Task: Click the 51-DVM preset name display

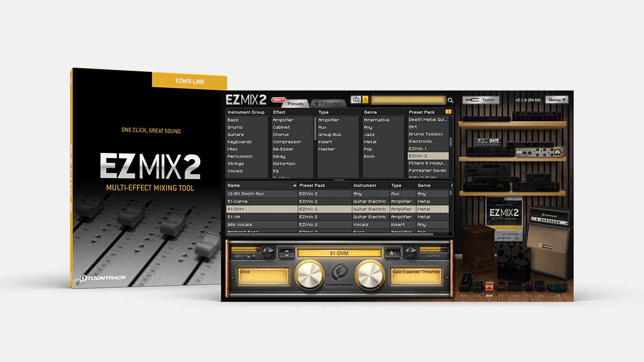Action: pyautogui.click(x=340, y=253)
